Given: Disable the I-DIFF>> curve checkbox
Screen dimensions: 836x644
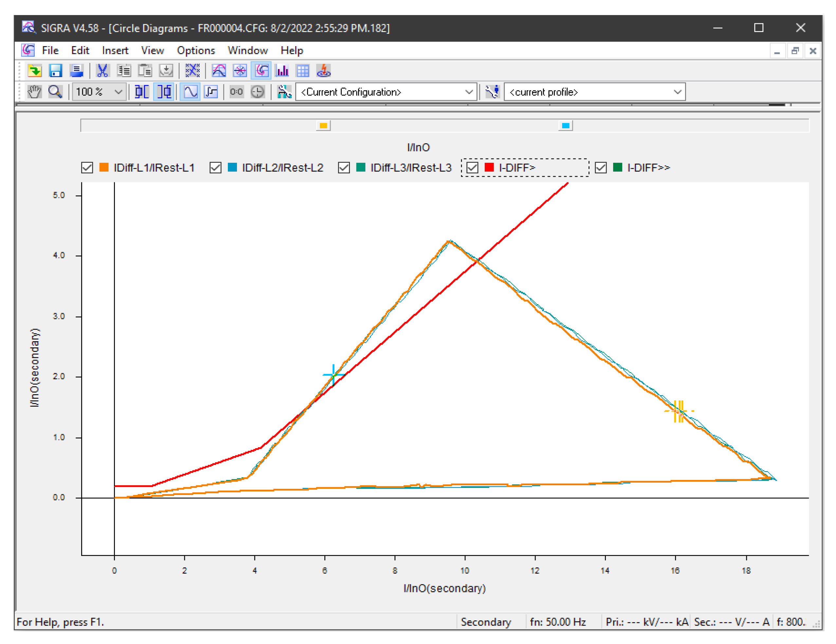Looking at the screenshot, I should (x=601, y=168).
